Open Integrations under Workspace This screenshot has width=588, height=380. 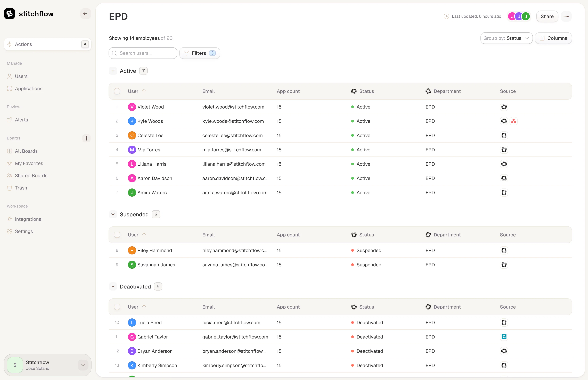(x=28, y=219)
